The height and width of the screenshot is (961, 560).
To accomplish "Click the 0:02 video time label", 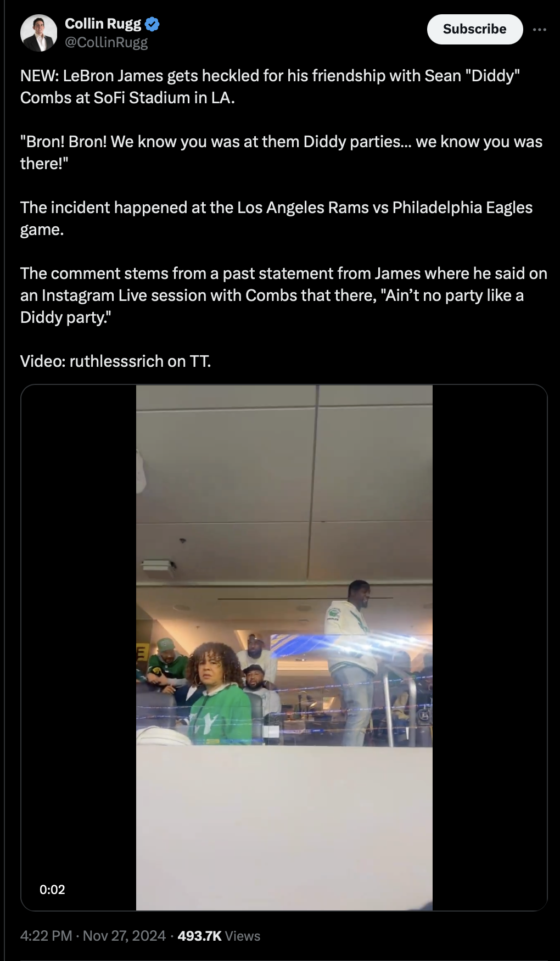I will pos(52,890).
